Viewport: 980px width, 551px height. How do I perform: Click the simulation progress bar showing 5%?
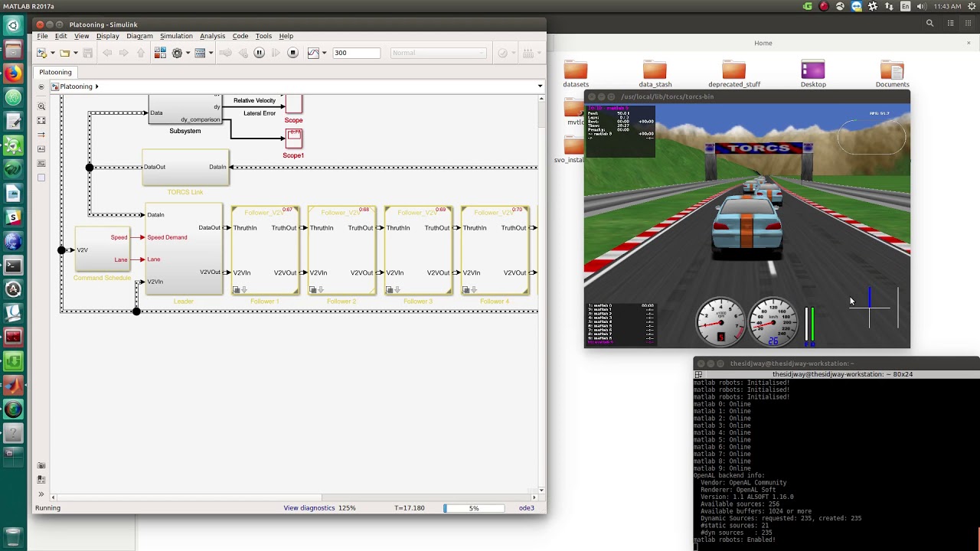click(473, 508)
